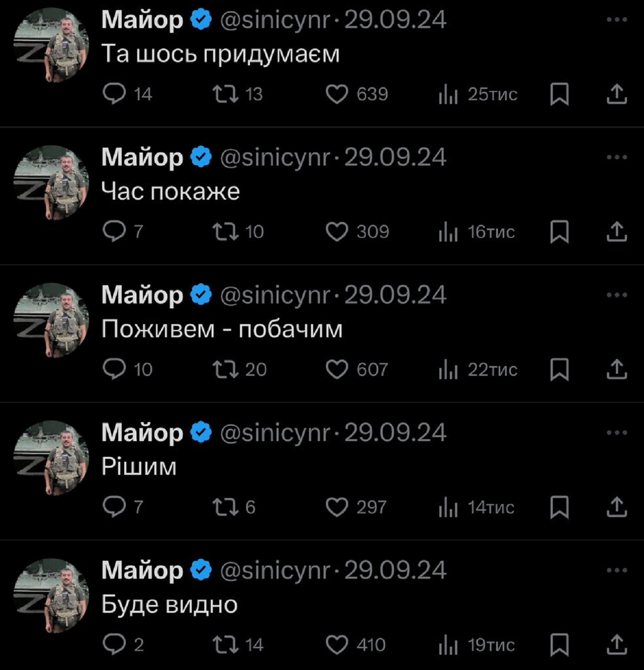Open the @sinicynr handle on 'Час покаже' tweet
This screenshot has width=644, height=670.
pos(275,157)
